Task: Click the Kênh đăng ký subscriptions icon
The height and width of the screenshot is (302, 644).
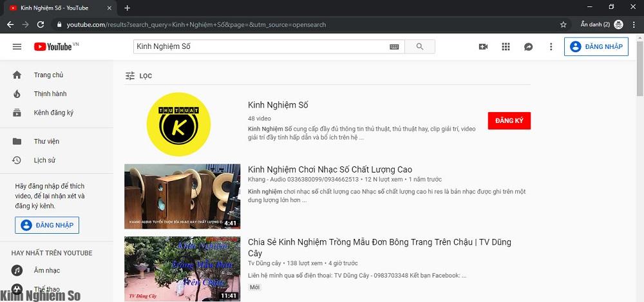Action: click(17, 113)
